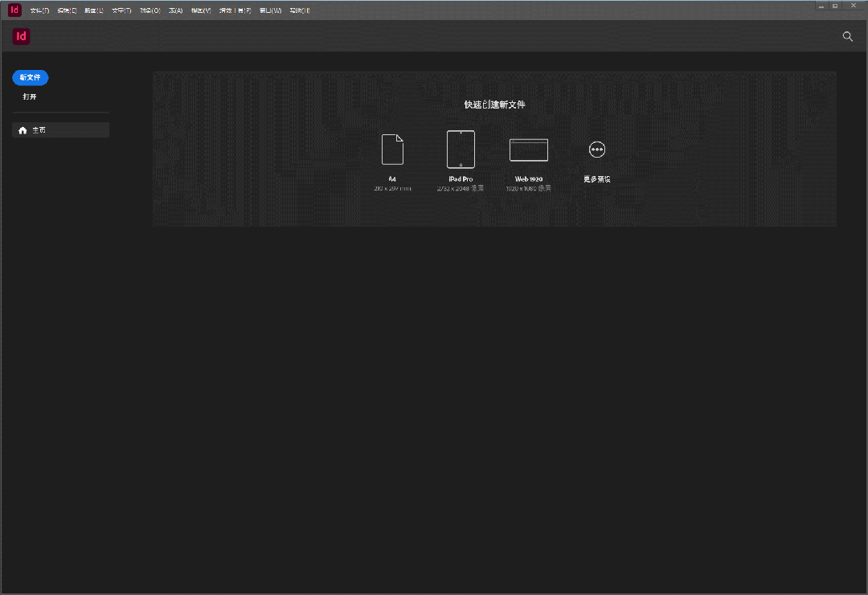This screenshot has height=595, width=868.
Task: Open the 文件(F) menu
Action: pos(40,10)
